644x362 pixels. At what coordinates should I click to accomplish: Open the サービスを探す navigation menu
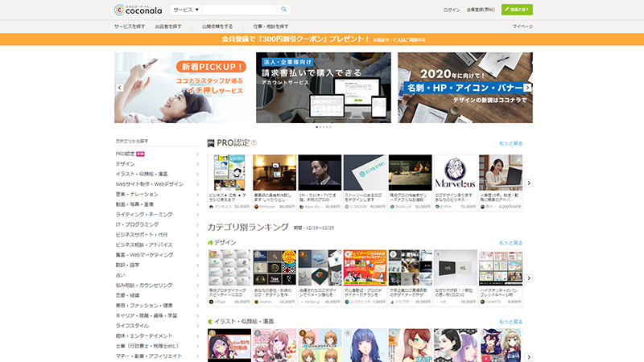(x=130, y=27)
